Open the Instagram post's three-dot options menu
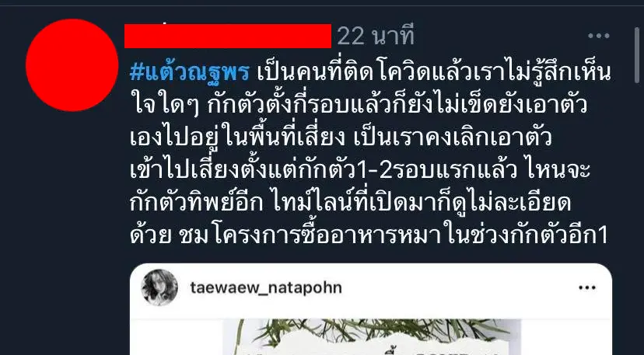This screenshot has width=644, height=355. click(587, 287)
